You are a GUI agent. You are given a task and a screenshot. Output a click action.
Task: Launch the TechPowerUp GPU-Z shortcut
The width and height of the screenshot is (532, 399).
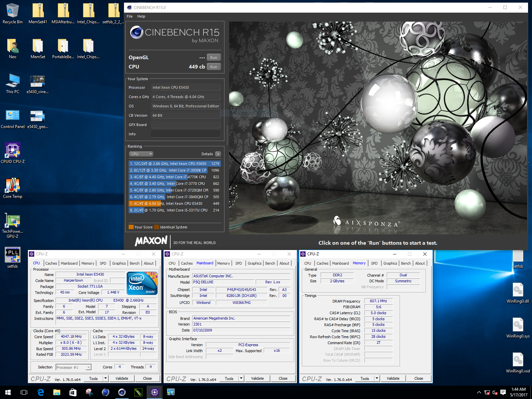click(13, 225)
